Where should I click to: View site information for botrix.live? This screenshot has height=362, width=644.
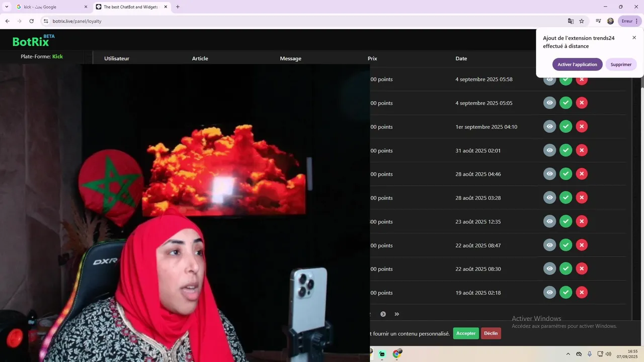pyautogui.click(x=46, y=21)
